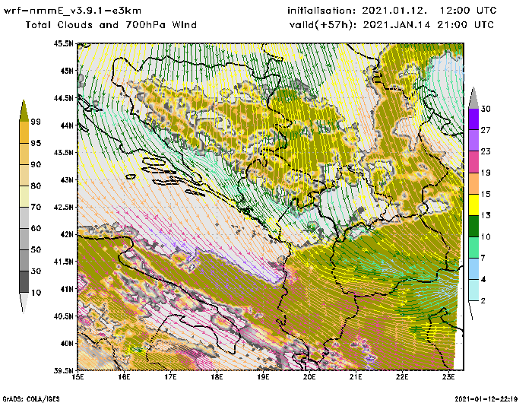Select the 23–27 violet wind swatch

point(473,141)
